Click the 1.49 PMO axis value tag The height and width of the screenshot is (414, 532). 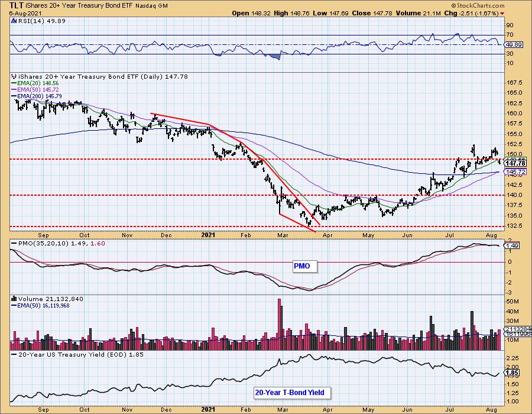coord(512,245)
